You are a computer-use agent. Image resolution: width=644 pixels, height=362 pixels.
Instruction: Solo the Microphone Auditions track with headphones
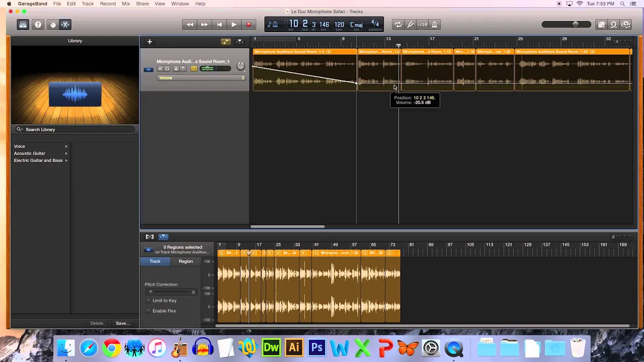tap(168, 69)
